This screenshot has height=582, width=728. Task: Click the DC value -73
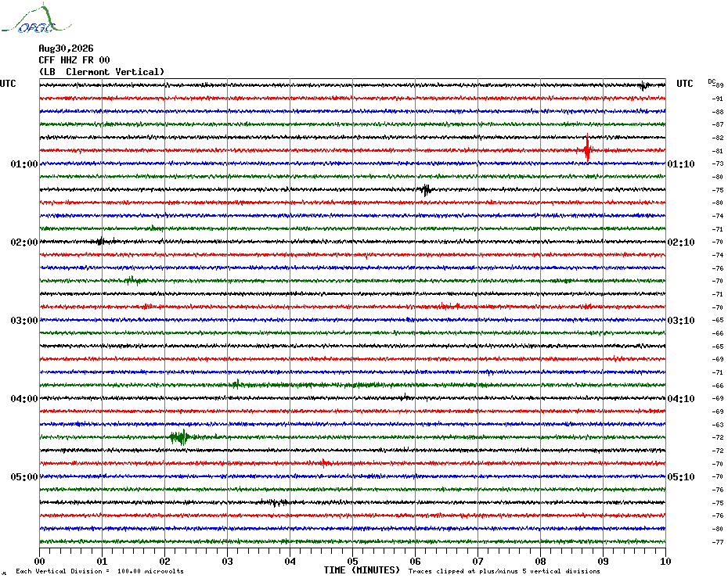(718, 163)
